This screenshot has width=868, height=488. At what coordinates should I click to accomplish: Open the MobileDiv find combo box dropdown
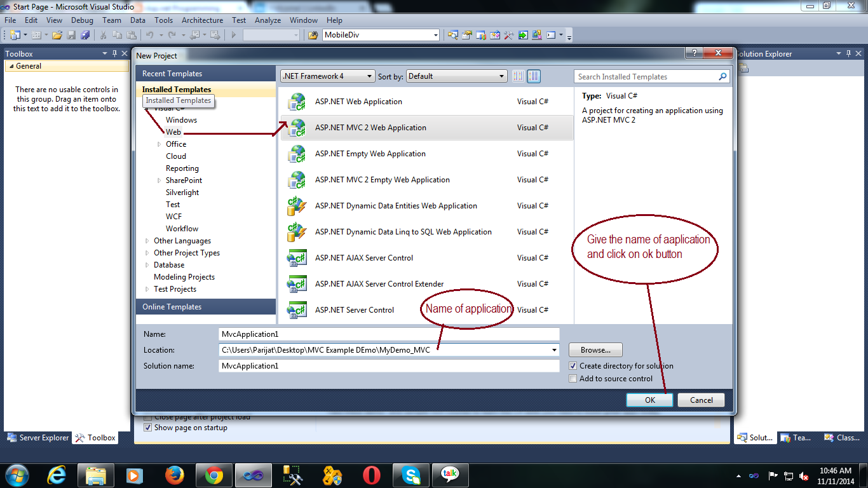[435, 35]
